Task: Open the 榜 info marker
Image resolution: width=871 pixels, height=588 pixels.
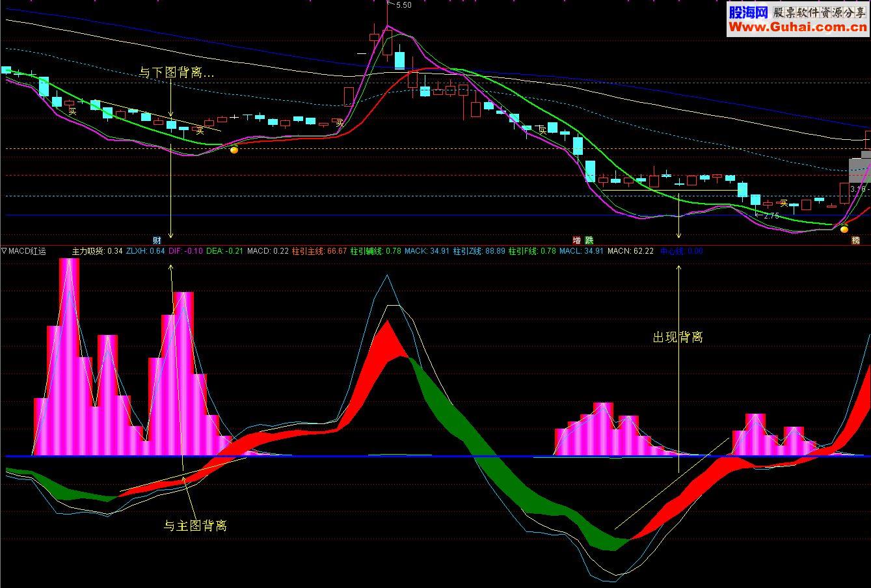Action: tap(855, 240)
